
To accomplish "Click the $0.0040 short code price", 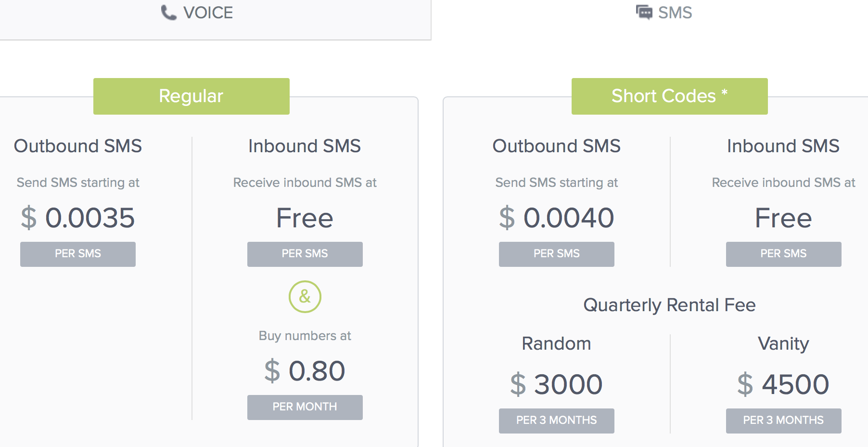I will pyautogui.click(x=556, y=218).
